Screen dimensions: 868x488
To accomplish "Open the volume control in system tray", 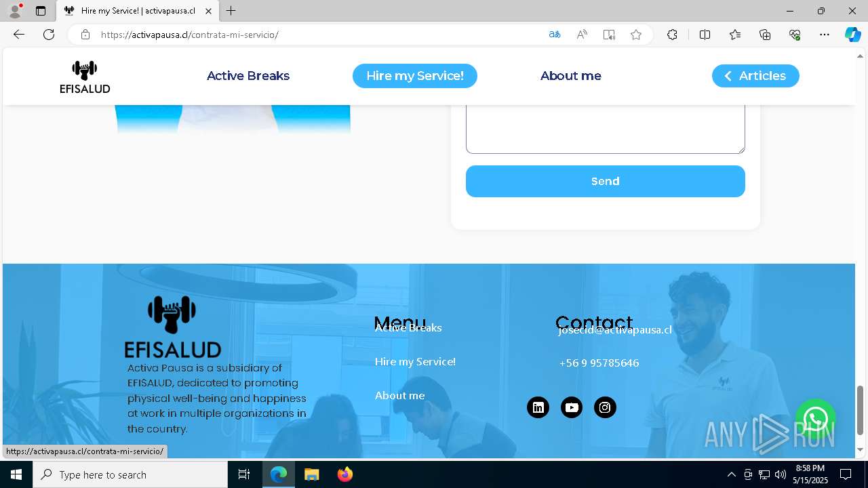I will [781, 474].
